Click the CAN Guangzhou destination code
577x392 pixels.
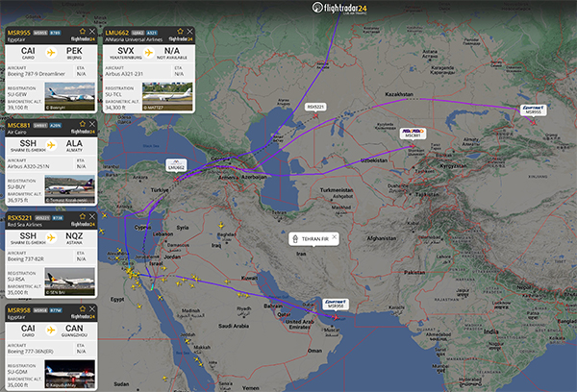pos(74,329)
